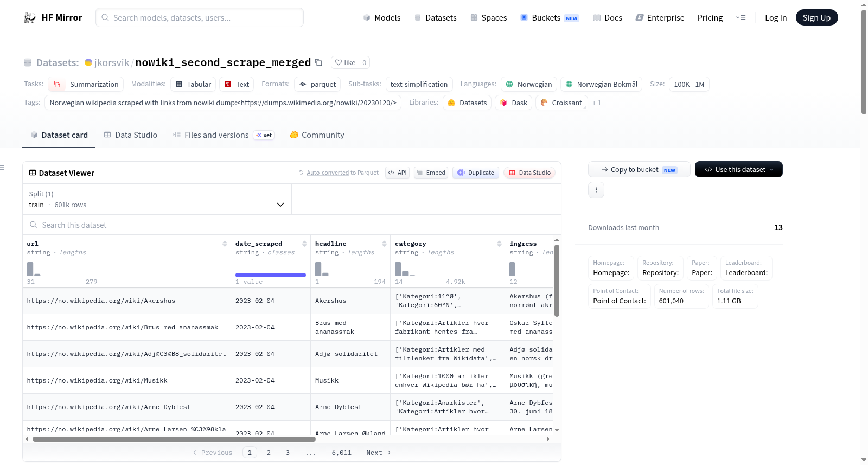Viewport: 868px width, 465px height.
Task: Click the Duplicate button in viewer
Action: point(475,173)
